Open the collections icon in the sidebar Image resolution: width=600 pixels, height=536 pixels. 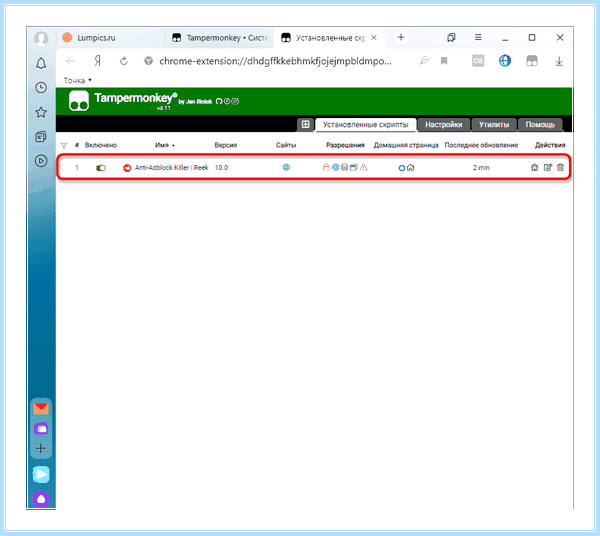(x=41, y=137)
